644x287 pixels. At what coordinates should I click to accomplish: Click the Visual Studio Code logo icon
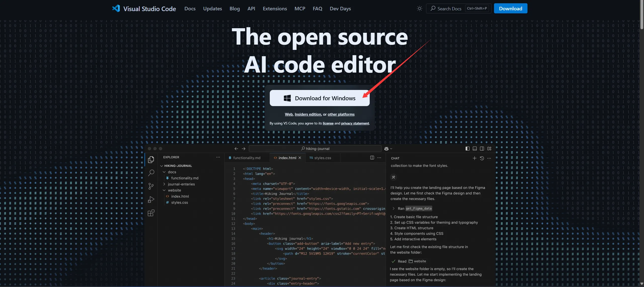click(x=116, y=9)
